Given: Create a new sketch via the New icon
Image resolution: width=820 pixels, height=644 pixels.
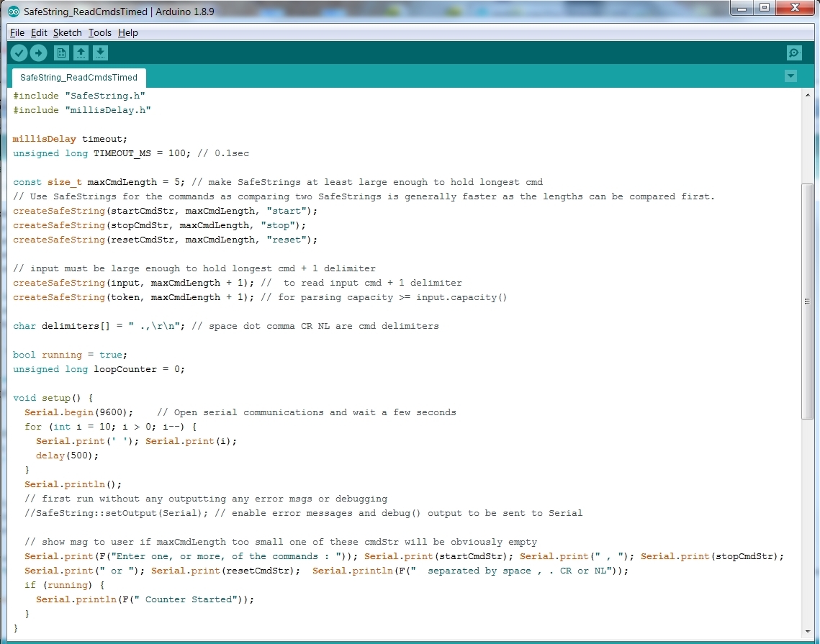Looking at the screenshot, I should click(x=61, y=53).
